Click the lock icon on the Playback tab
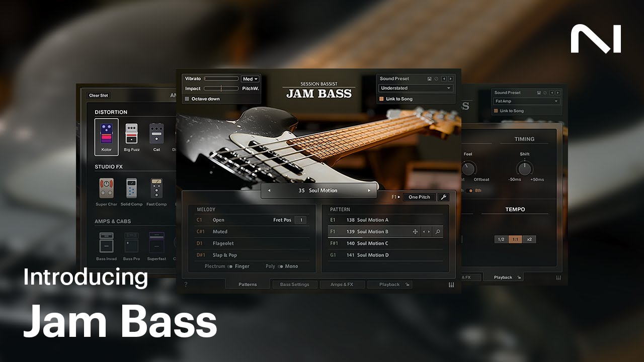The width and height of the screenshot is (644, 362). point(407,285)
